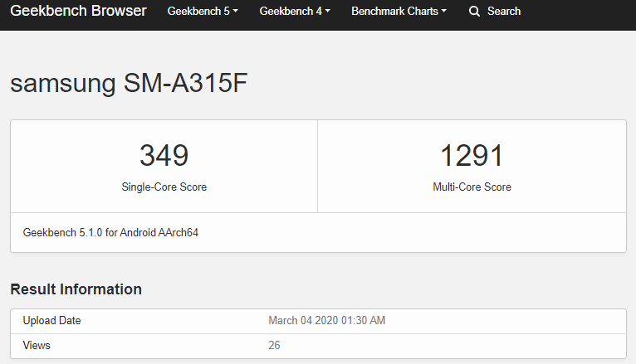
Task: Click the Result Information heading
Action: click(76, 289)
